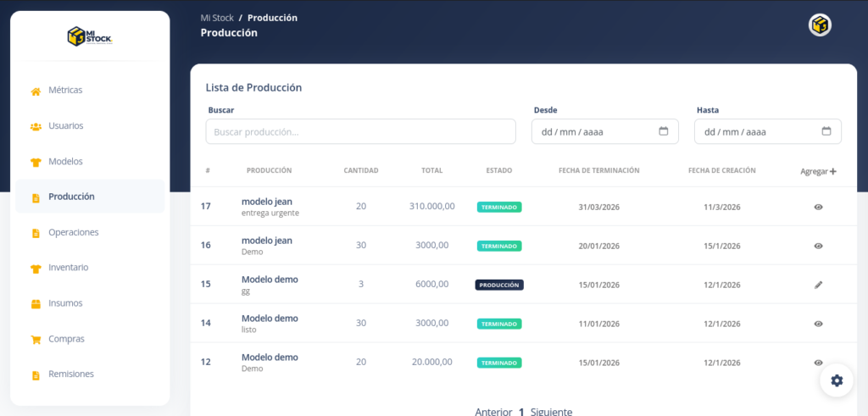Image resolution: width=868 pixels, height=416 pixels.
Task: Show production 14 details with eye icon
Action: [x=818, y=324]
